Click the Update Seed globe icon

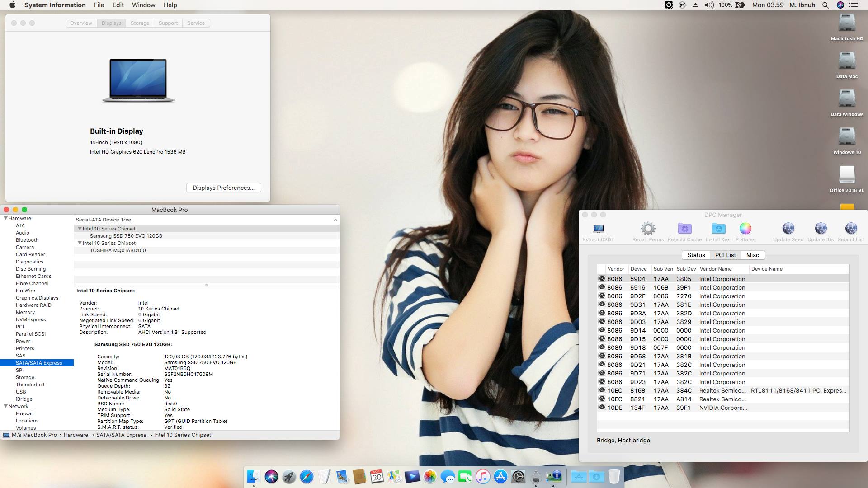pos(788,229)
